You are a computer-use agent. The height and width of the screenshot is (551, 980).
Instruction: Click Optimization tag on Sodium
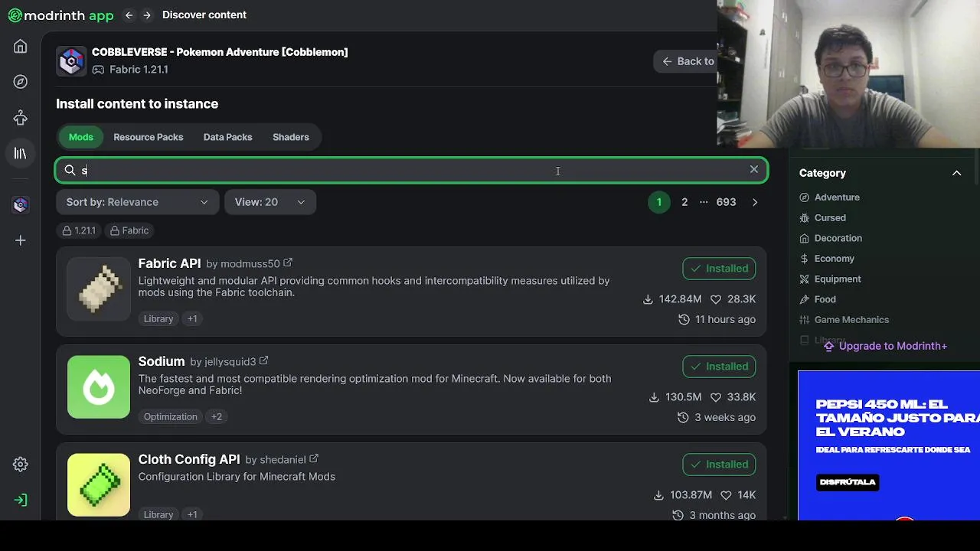pos(171,416)
